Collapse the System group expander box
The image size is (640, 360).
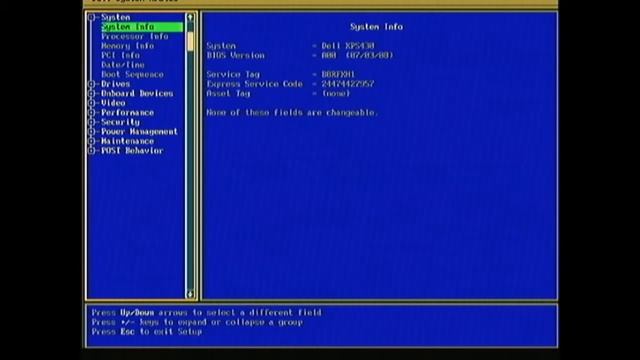(x=92, y=17)
